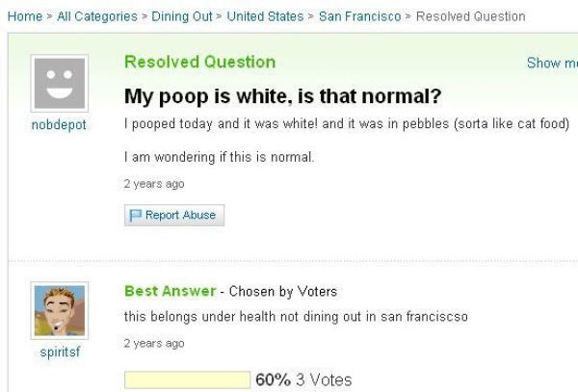Click the green Resolved Question heading
Screen dimensions: 578x392
[x=199, y=62]
